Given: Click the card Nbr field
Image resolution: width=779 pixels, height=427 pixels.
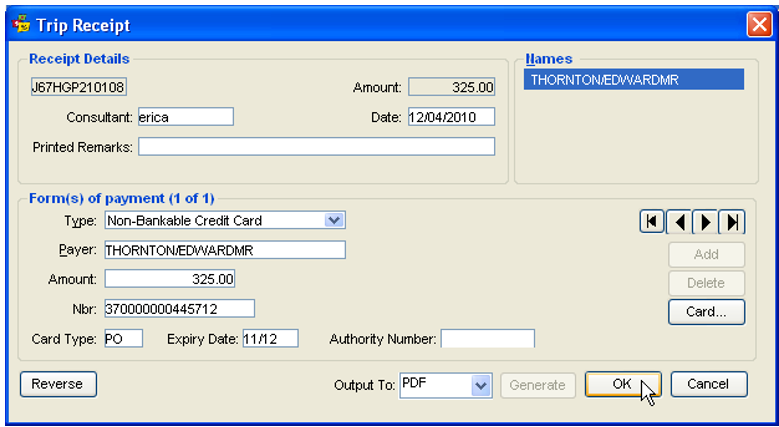Looking at the screenshot, I should tap(179, 309).
